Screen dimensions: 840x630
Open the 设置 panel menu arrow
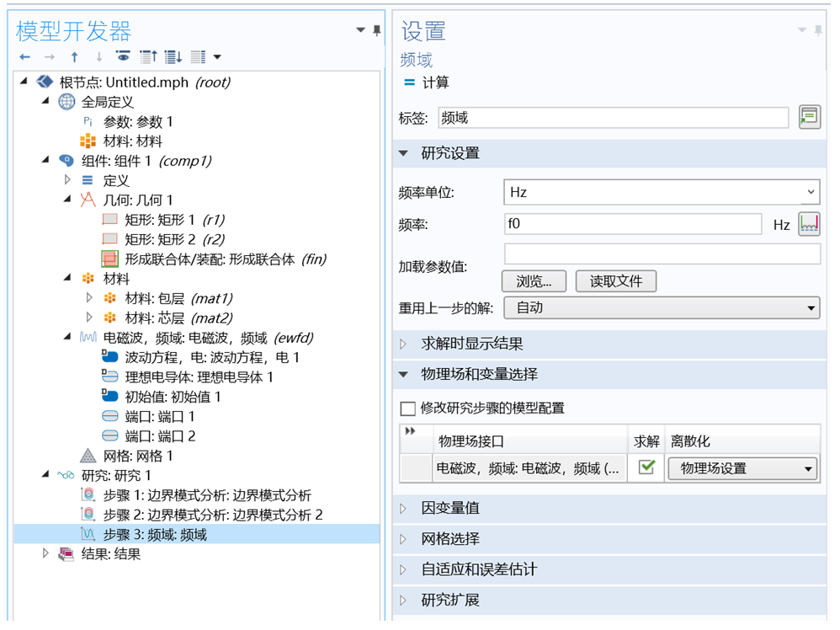801,30
